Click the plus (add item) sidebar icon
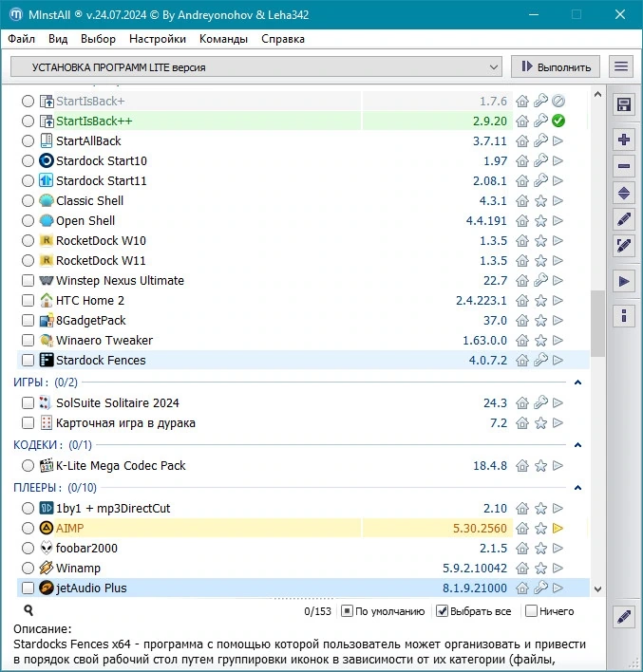The image size is (643, 672). (x=624, y=140)
